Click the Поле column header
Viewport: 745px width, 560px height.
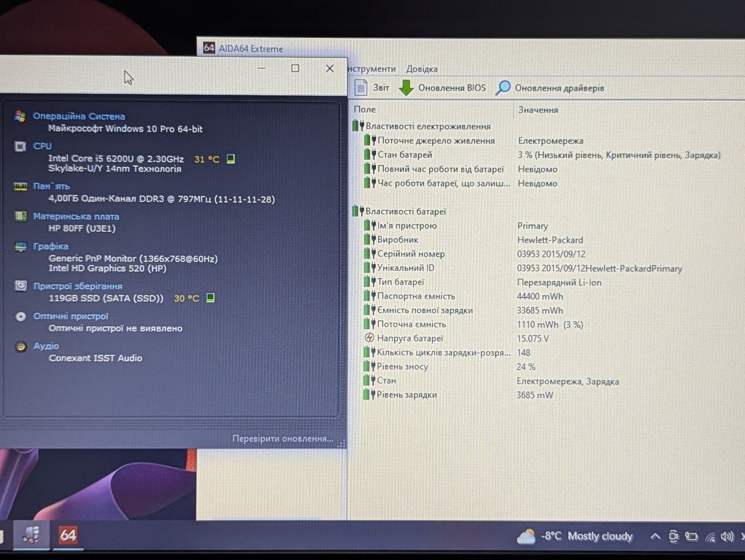coord(365,109)
